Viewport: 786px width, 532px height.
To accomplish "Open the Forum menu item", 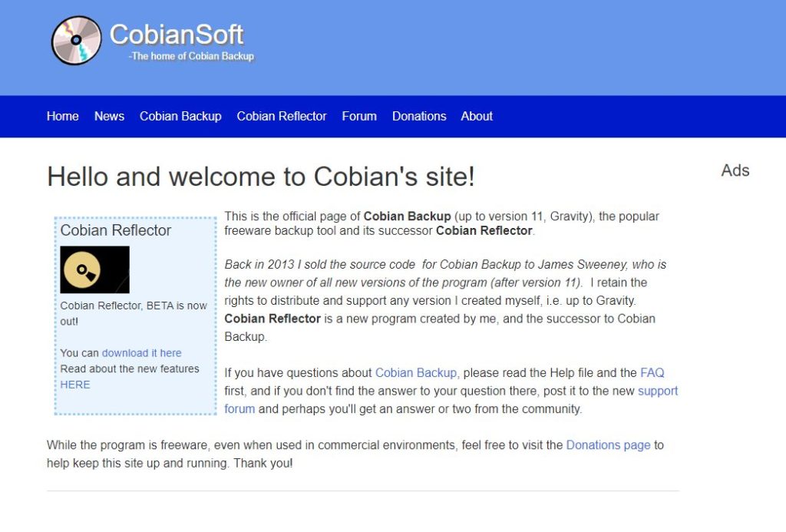I will pyautogui.click(x=359, y=117).
